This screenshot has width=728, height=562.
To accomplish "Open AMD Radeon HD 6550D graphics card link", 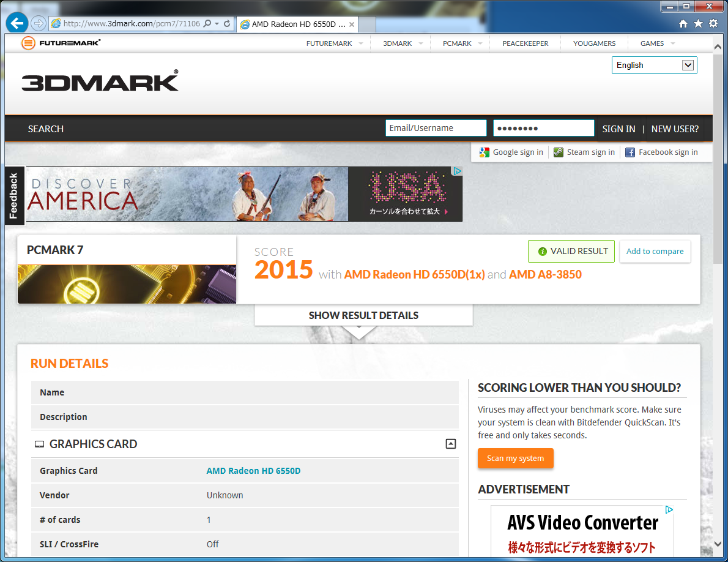I will click(253, 471).
